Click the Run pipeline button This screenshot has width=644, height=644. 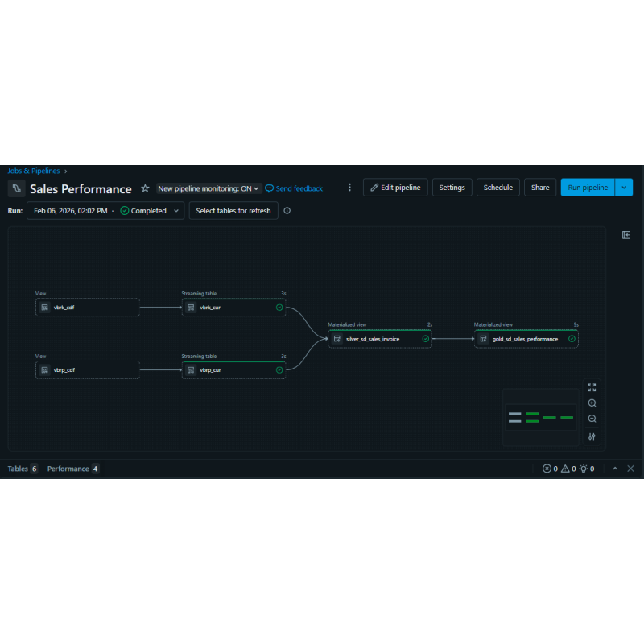point(587,187)
